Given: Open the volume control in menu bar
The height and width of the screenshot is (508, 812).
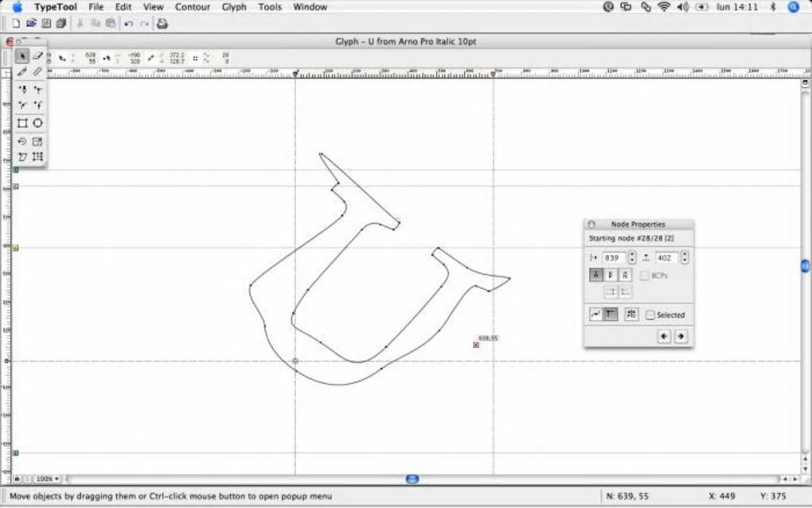Looking at the screenshot, I should (x=682, y=6).
